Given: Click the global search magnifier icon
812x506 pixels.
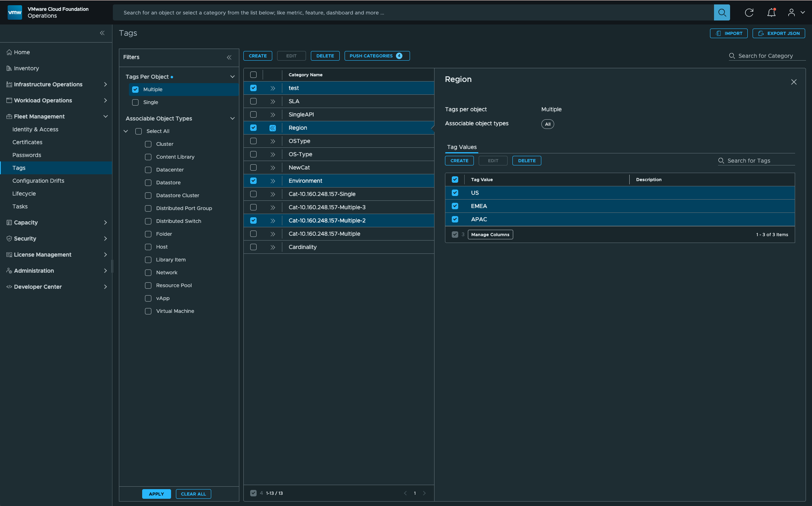Looking at the screenshot, I should tap(722, 12).
